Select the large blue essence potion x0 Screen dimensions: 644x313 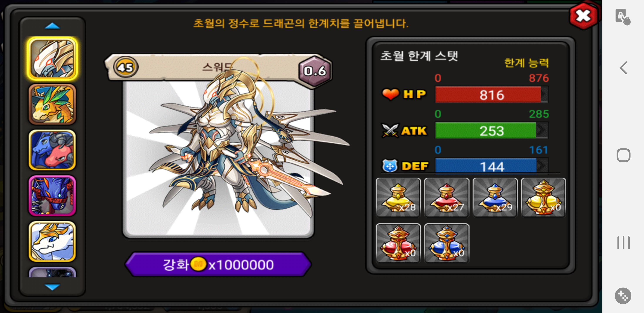click(x=446, y=243)
